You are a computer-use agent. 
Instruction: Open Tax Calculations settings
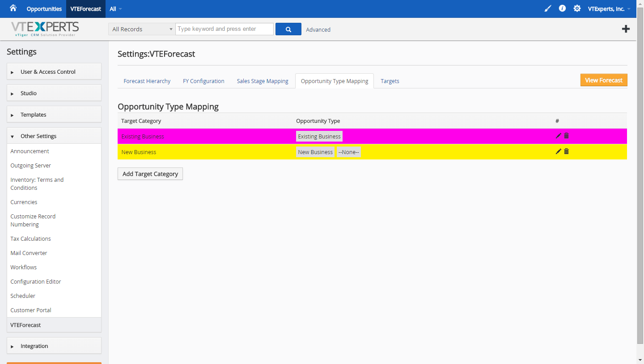point(31,238)
